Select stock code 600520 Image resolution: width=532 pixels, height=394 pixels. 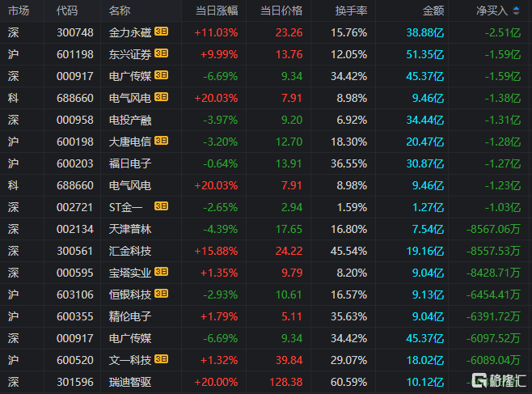point(75,360)
